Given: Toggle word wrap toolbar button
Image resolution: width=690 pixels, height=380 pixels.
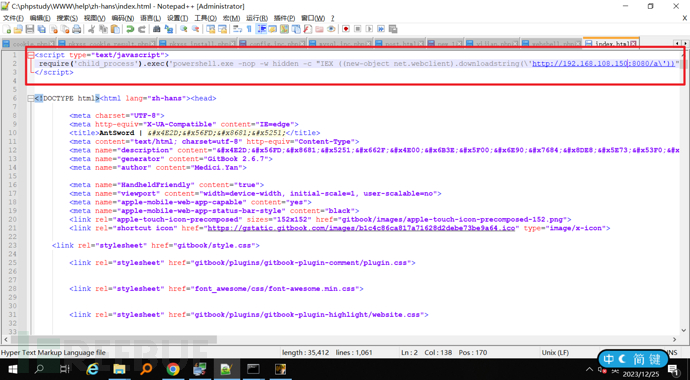Looking at the screenshot, I should click(x=238, y=29).
